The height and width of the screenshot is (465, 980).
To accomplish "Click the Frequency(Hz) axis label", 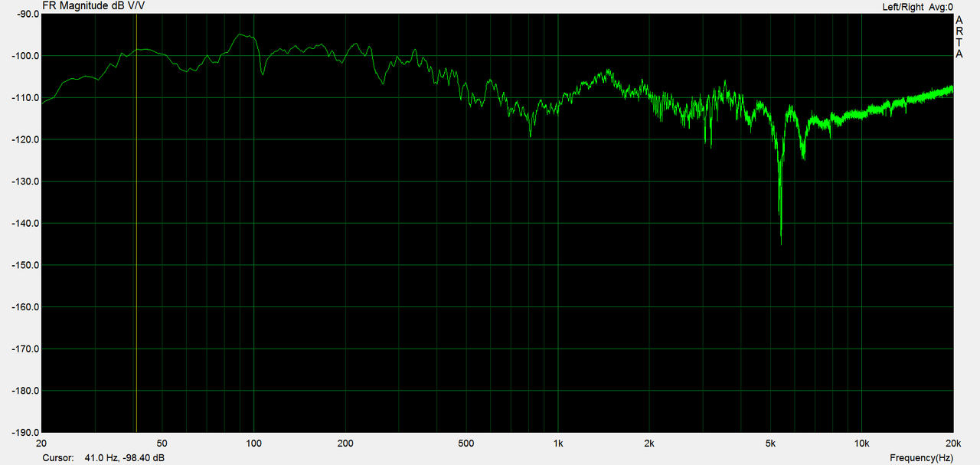I will click(921, 457).
